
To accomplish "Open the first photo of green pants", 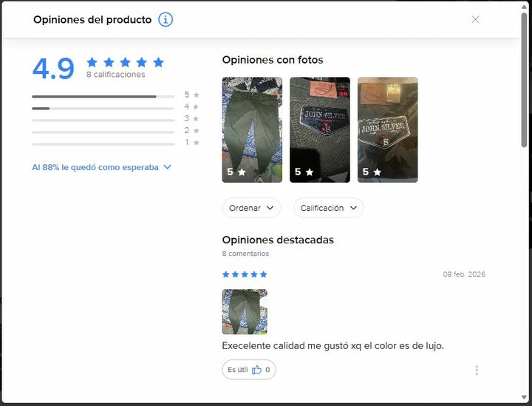I will click(252, 129).
